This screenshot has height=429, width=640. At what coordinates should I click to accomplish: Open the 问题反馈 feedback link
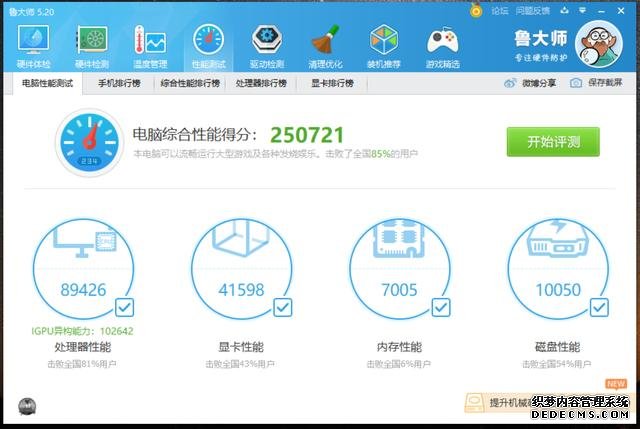click(533, 11)
